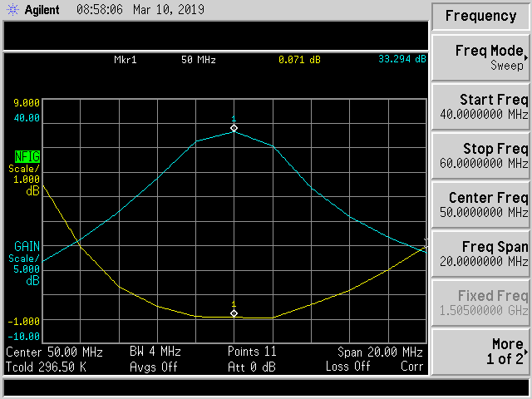
Task: Select the GAIN trace label
Action: [x=27, y=246]
